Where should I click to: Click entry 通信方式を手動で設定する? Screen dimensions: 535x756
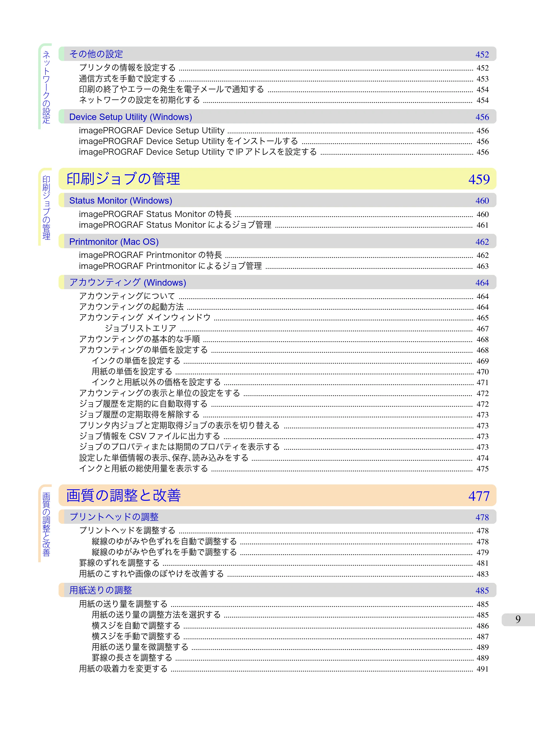coord(284,79)
